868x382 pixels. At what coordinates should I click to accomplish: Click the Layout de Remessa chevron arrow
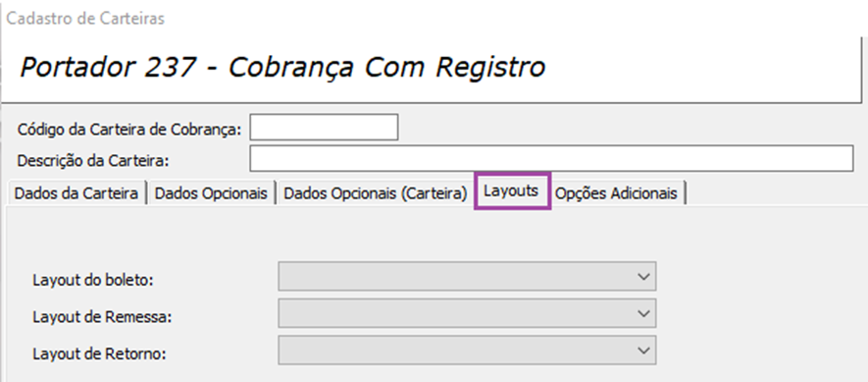pyautogui.click(x=642, y=313)
